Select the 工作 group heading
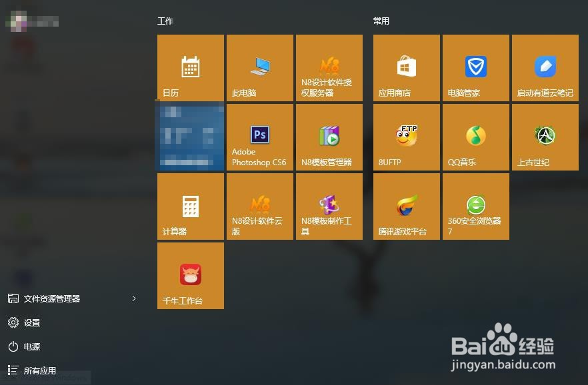Screen dimensions: 588x385 coord(165,21)
